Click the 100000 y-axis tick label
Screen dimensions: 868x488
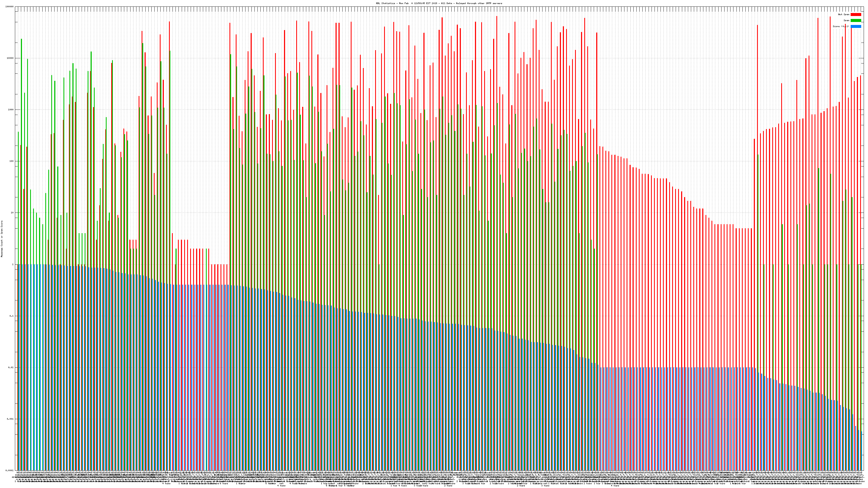point(10,7)
